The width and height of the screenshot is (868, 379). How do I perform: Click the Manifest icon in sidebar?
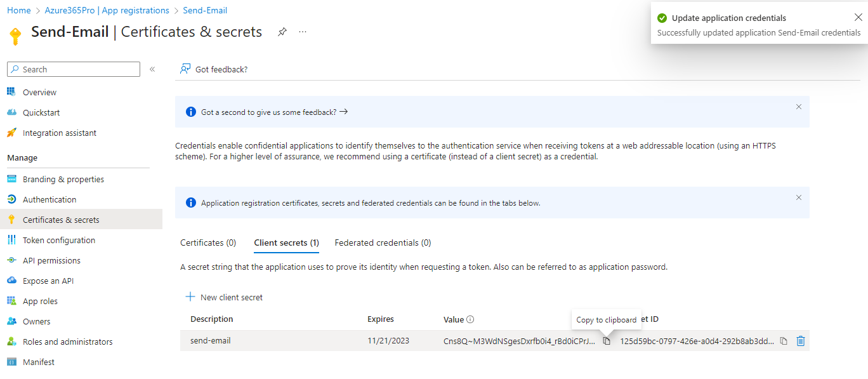point(11,362)
